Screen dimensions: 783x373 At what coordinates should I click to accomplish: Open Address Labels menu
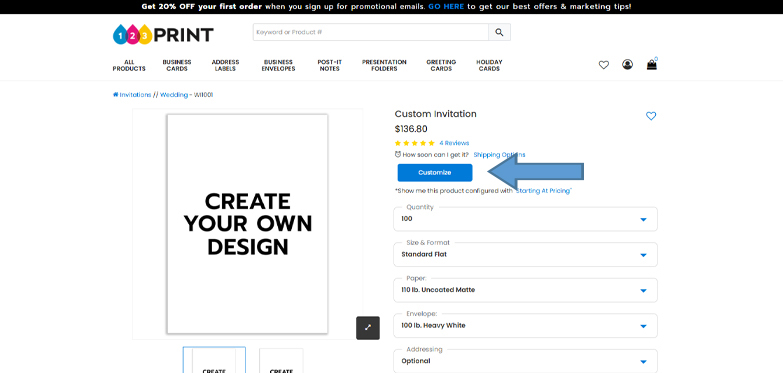[225, 65]
